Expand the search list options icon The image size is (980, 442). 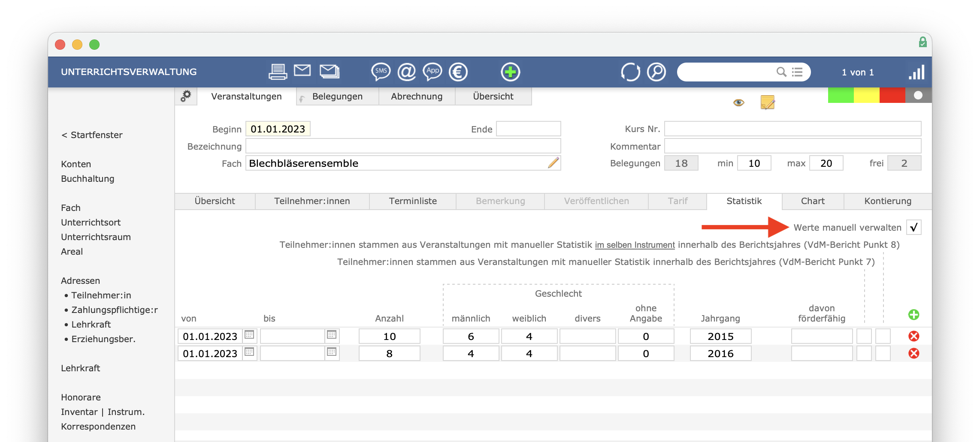[x=797, y=72]
